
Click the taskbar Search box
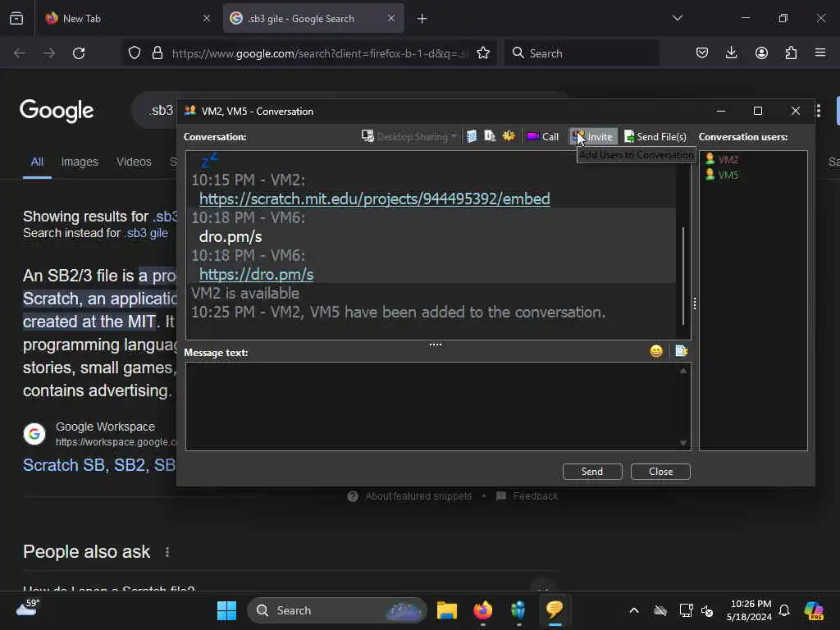point(337,610)
